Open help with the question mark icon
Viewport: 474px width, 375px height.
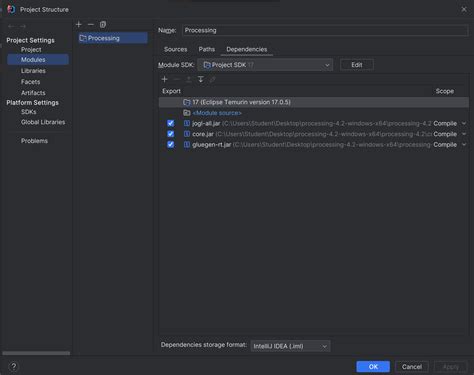(x=13, y=367)
